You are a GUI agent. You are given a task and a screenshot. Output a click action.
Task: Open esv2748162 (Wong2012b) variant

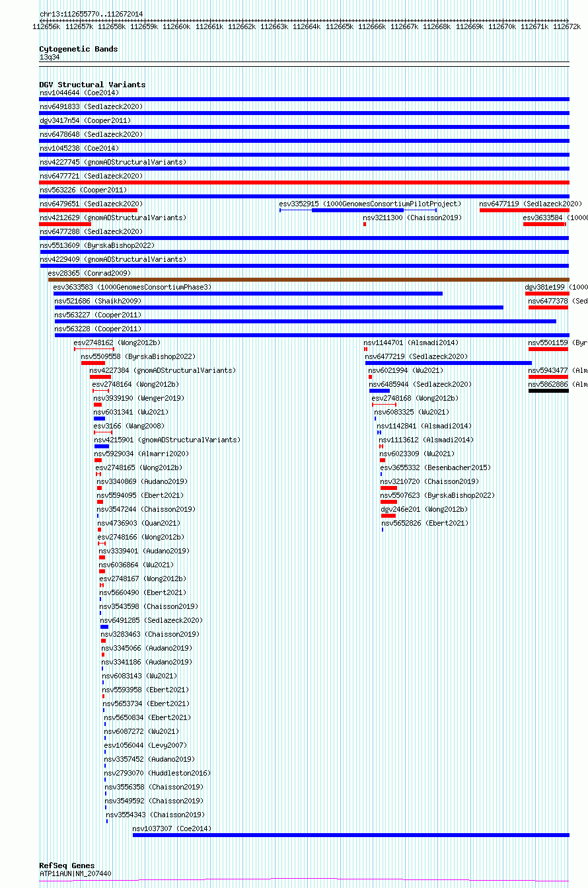117,343
